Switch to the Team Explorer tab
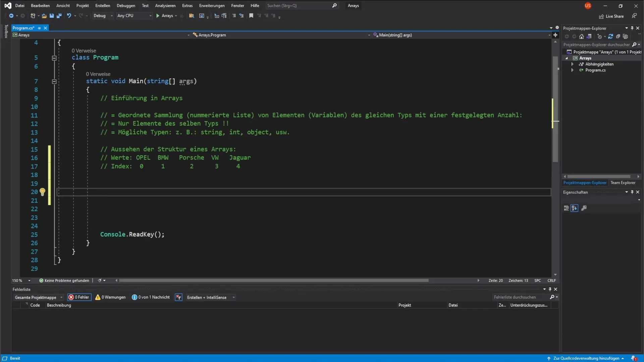This screenshot has height=362, width=644. 623,183
